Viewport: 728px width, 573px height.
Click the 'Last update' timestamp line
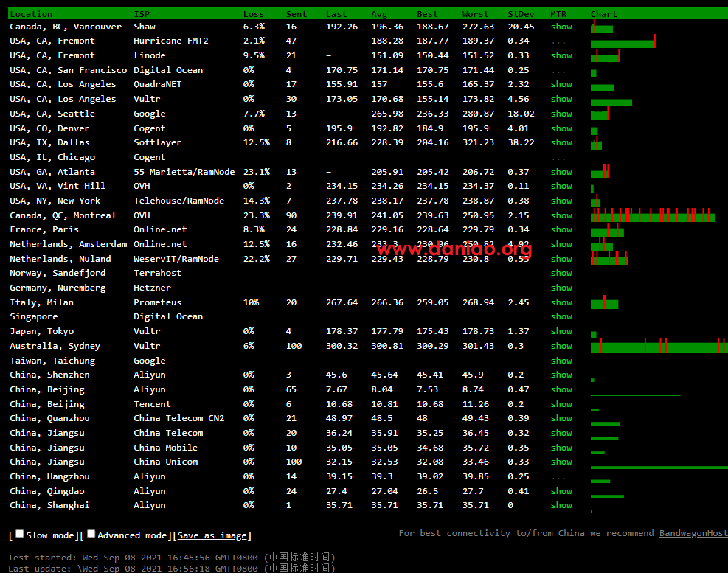tap(172, 568)
